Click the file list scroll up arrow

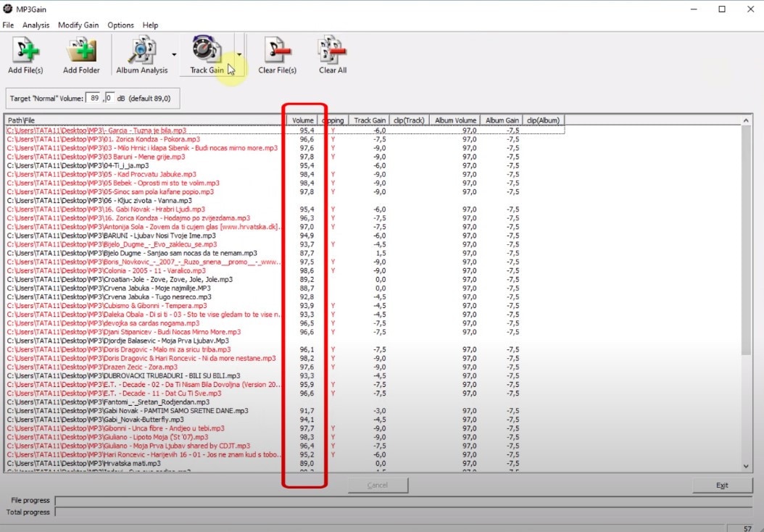coord(746,120)
